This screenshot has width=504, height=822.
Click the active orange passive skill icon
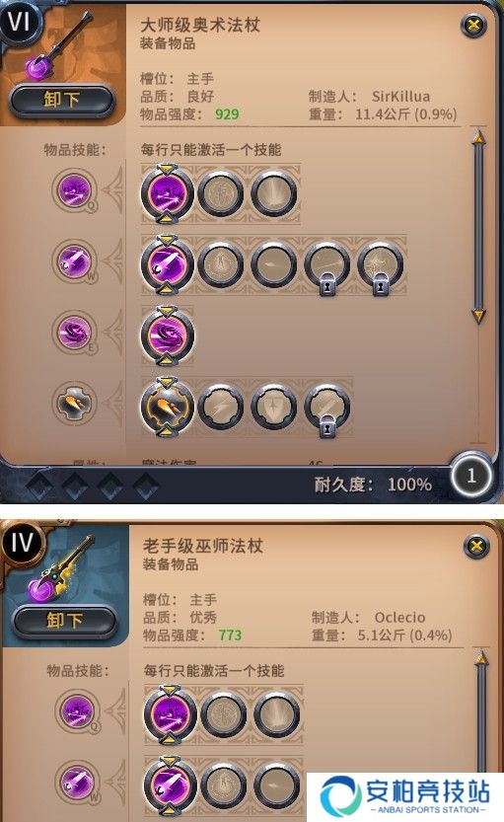[167, 407]
